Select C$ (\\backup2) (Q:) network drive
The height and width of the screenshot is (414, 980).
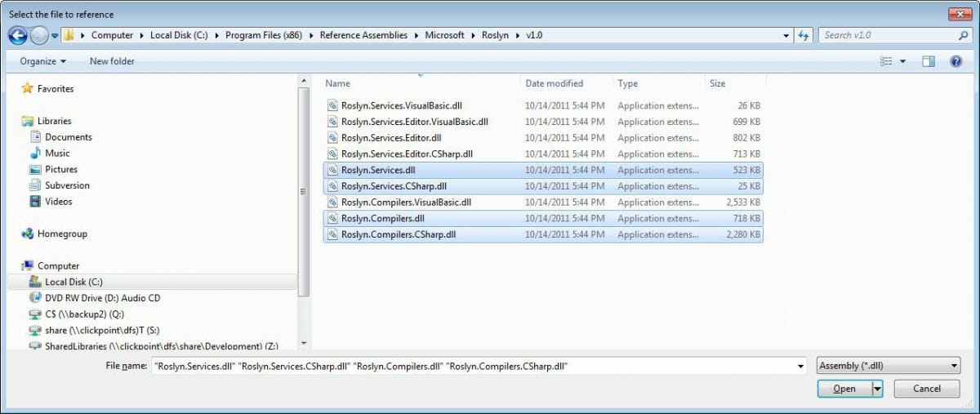click(84, 314)
